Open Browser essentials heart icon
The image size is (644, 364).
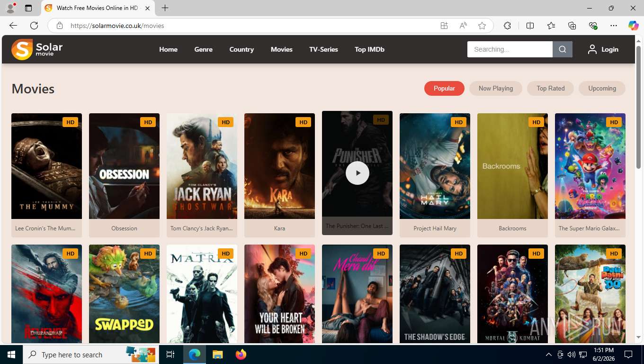coord(593,26)
